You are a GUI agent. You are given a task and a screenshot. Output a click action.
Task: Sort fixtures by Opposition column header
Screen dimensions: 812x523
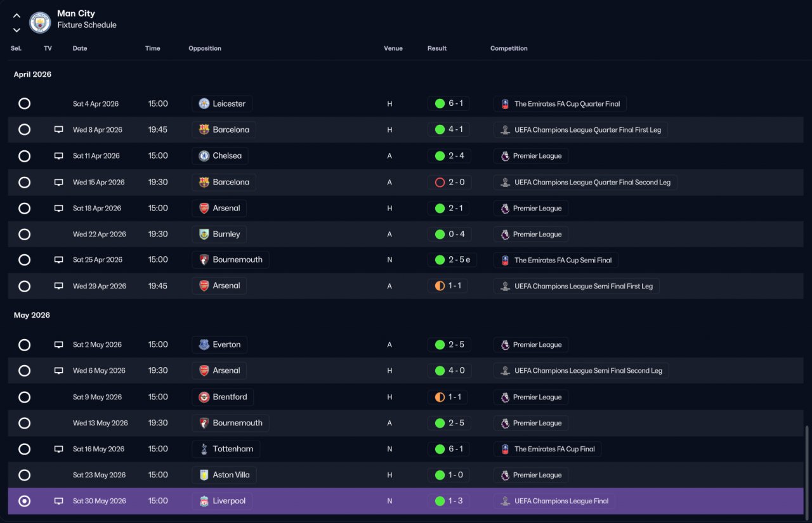pos(205,48)
